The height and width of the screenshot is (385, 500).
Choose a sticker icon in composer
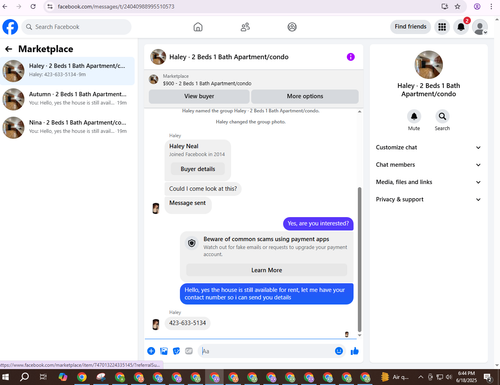tap(176, 351)
